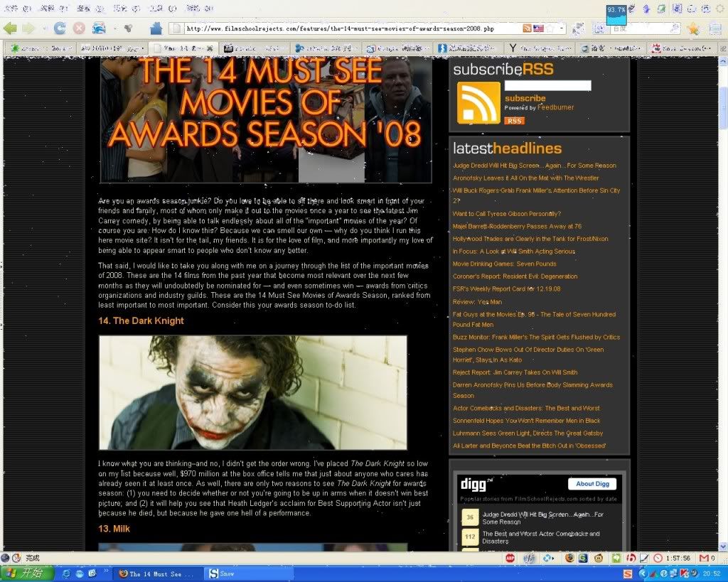Click the Sogou 'S' icon in system tray
The image size is (728, 582).
pos(627,574)
